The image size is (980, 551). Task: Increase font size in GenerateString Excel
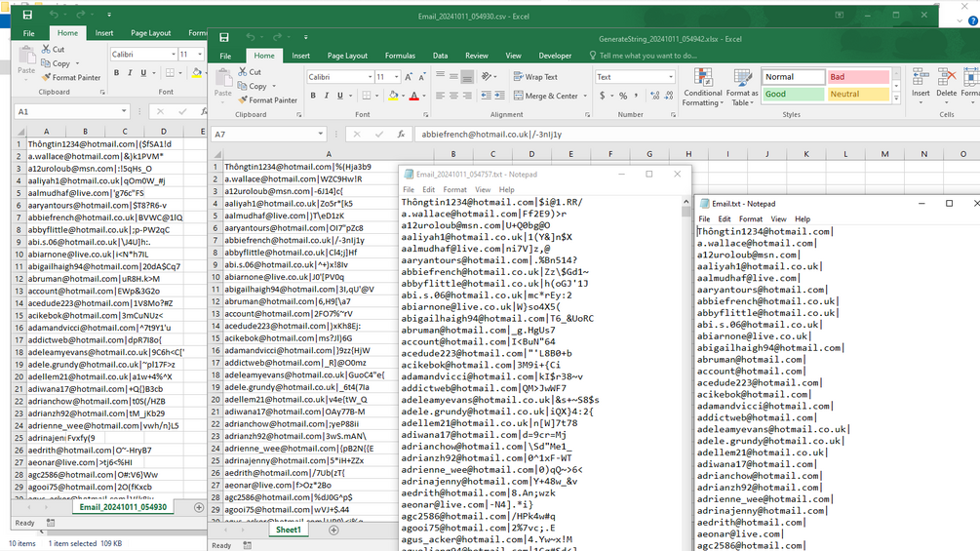[409, 77]
